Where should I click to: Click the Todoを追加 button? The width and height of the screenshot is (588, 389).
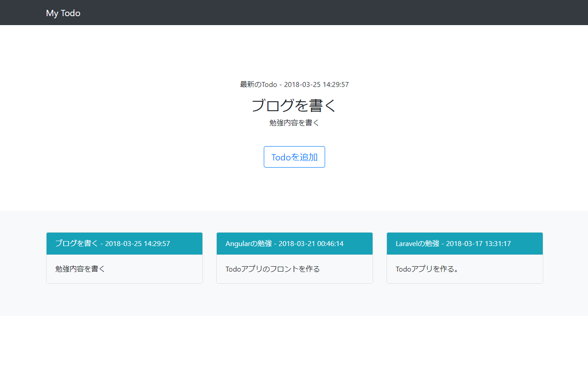click(x=294, y=156)
